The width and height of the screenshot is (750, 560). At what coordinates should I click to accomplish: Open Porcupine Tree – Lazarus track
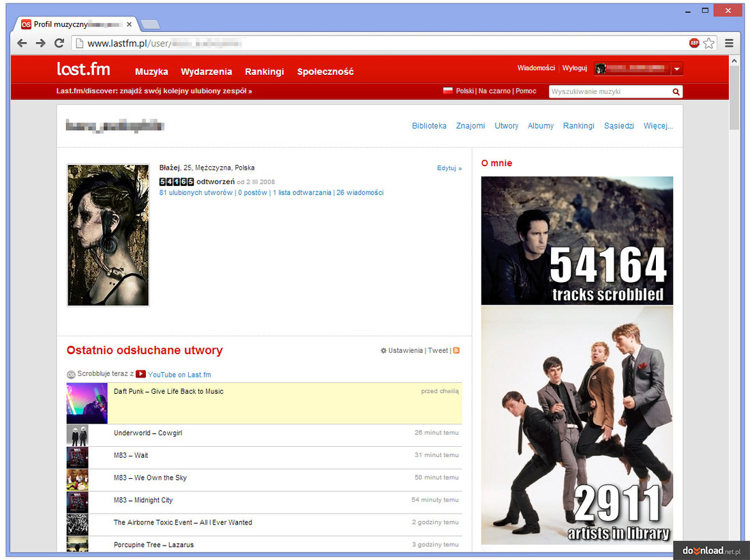[x=153, y=545]
